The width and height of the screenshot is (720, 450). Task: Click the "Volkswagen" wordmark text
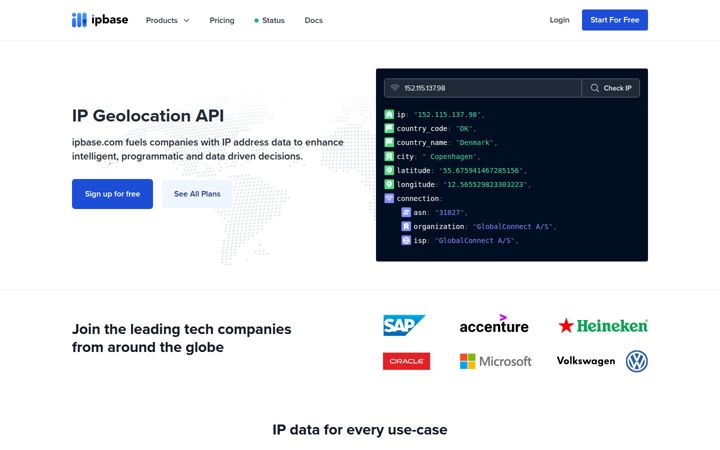tap(586, 361)
